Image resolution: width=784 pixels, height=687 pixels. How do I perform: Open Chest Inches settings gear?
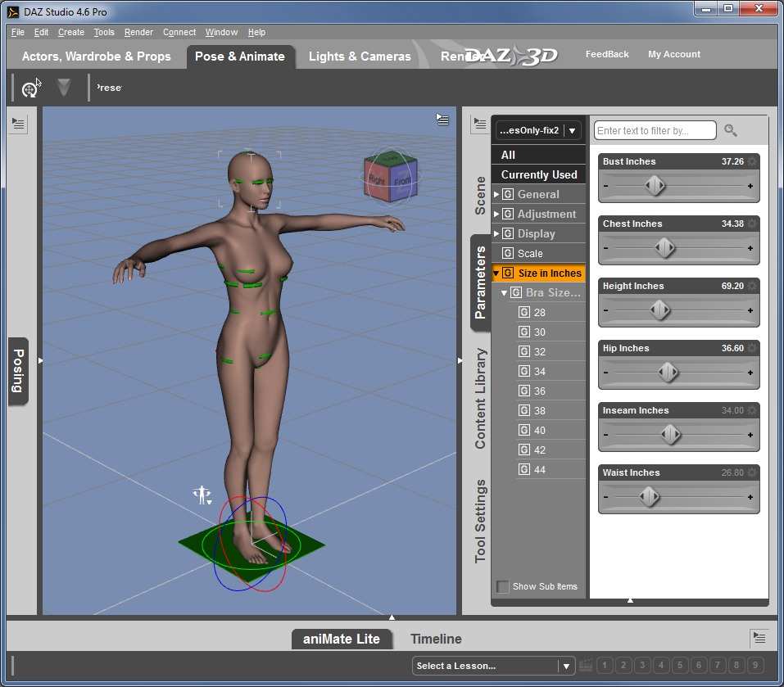752,224
